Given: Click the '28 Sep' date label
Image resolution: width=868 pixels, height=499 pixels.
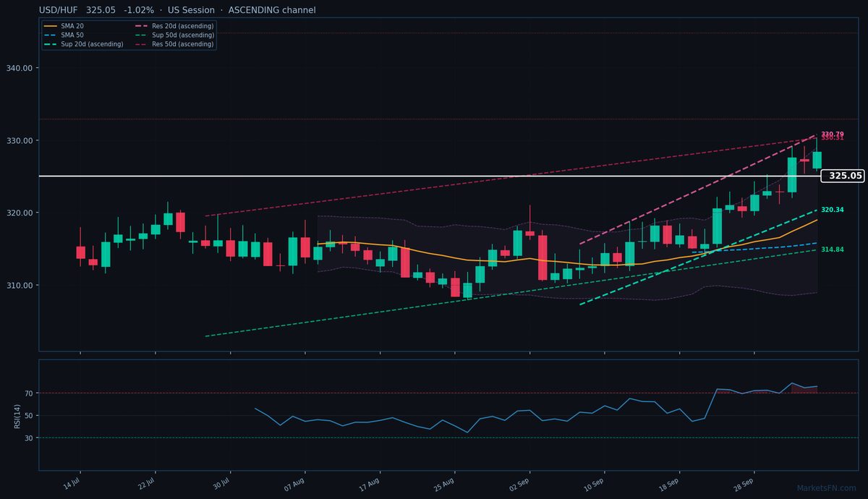Looking at the screenshot, I should (x=744, y=484).
